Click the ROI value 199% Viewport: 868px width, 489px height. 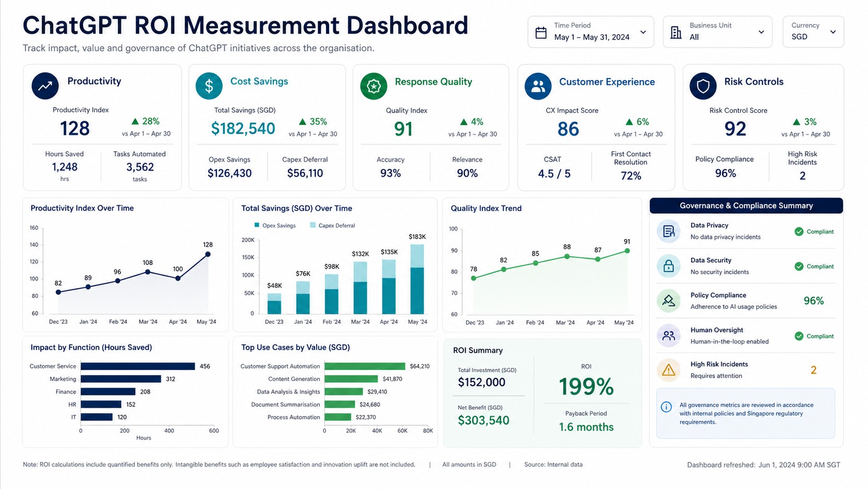pyautogui.click(x=586, y=387)
